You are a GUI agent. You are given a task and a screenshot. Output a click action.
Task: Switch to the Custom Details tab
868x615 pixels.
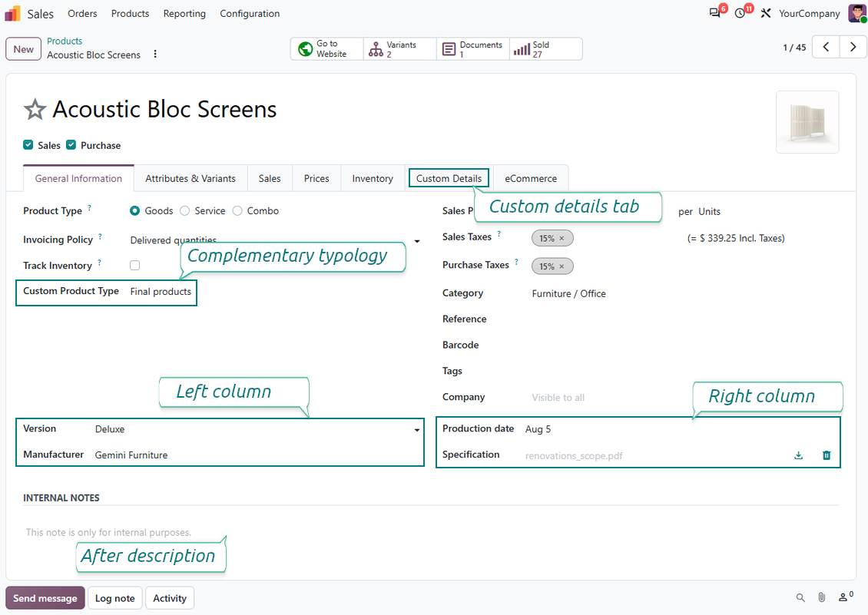[449, 178]
